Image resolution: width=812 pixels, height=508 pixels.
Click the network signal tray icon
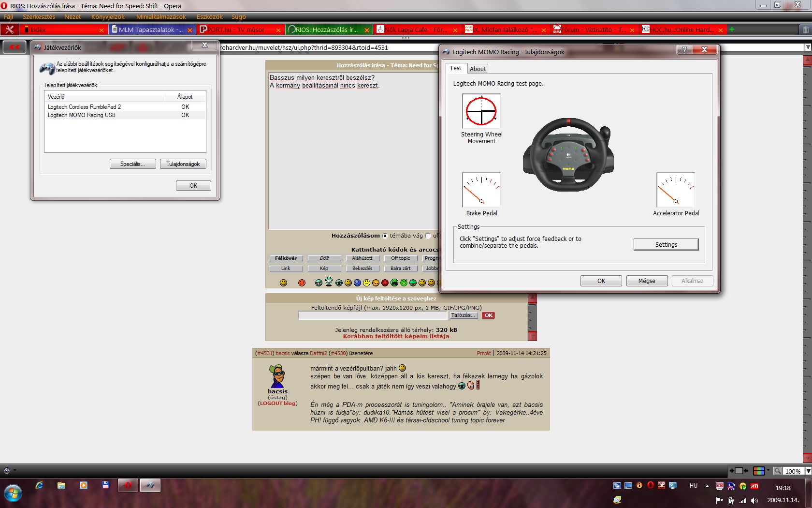[x=743, y=500]
